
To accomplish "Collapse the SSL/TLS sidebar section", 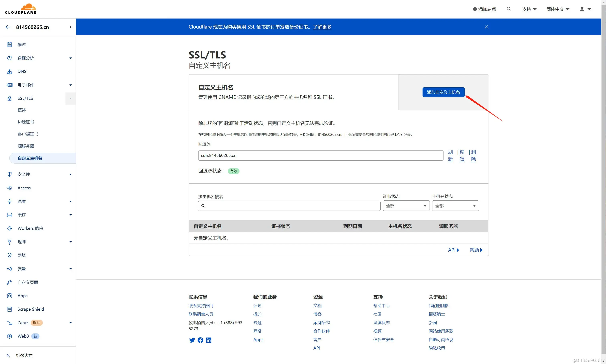I will 70,99.
